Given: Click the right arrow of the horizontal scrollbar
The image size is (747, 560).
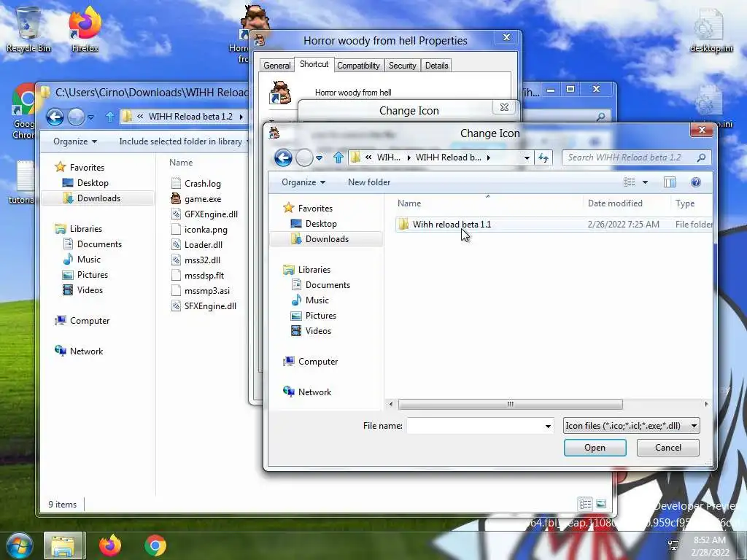Looking at the screenshot, I should point(706,404).
